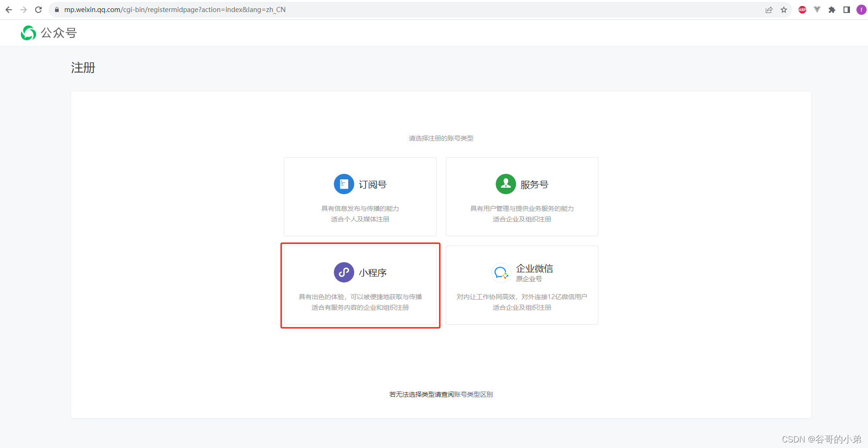Viewport: 868px width, 448px height.
Task: Click 具有信息发布与传播的能力 description
Action: [360, 209]
